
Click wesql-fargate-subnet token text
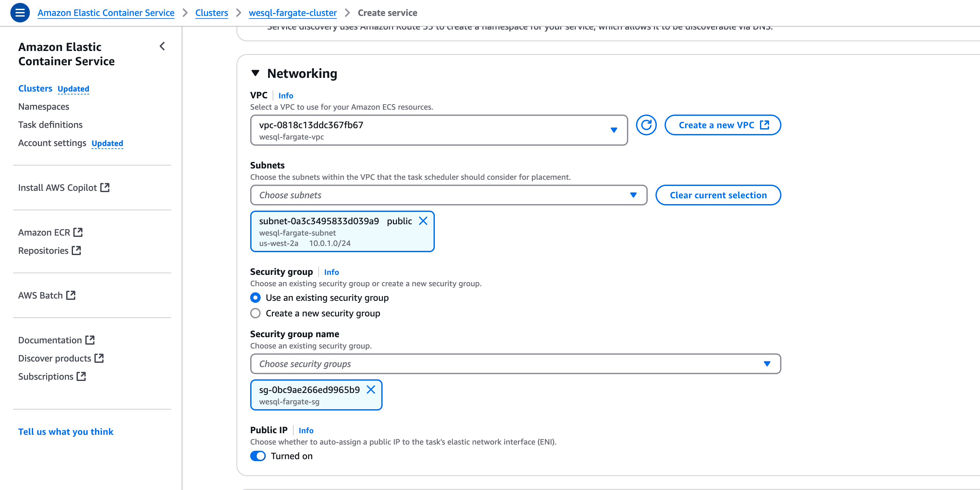(x=298, y=233)
